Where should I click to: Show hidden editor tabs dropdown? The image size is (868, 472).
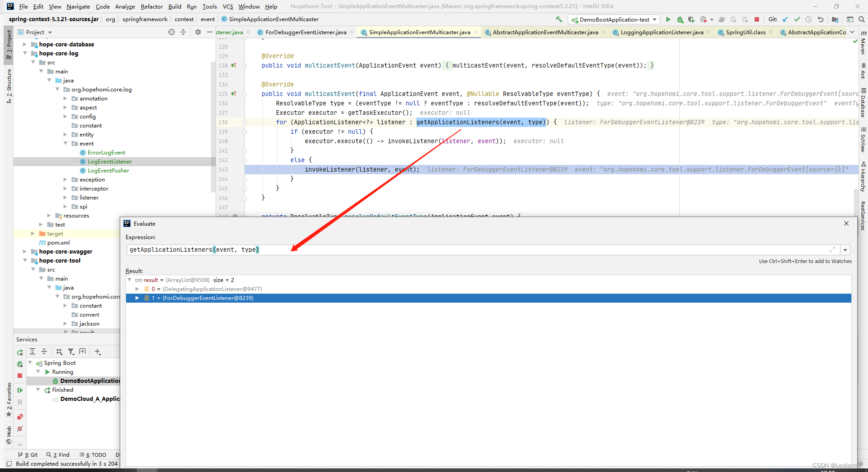pyautogui.click(x=852, y=32)
